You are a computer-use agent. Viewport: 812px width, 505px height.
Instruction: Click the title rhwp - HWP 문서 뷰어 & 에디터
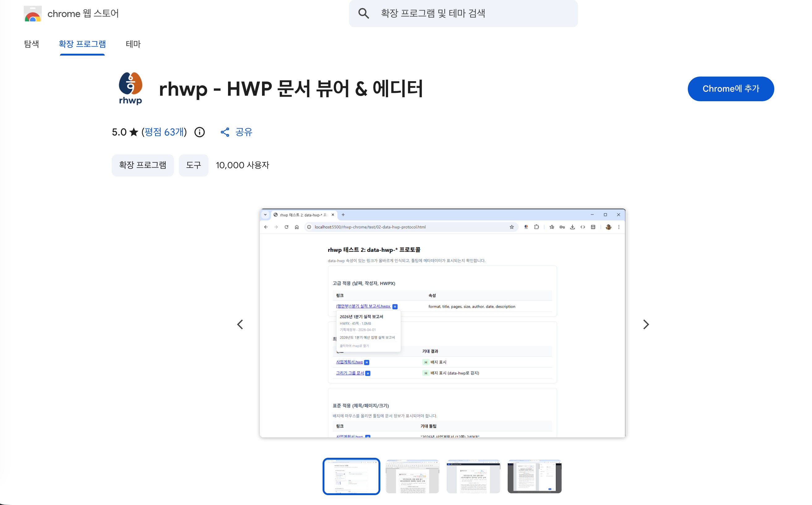click(291, 89)
